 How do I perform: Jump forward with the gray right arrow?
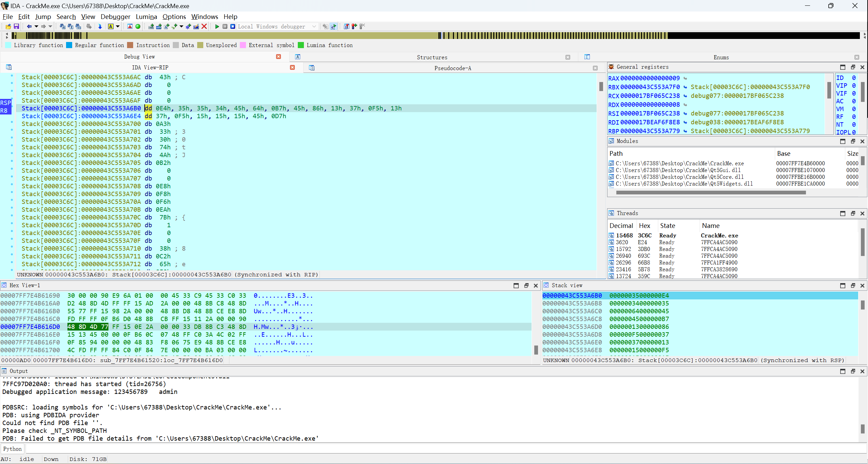[43, 26]
